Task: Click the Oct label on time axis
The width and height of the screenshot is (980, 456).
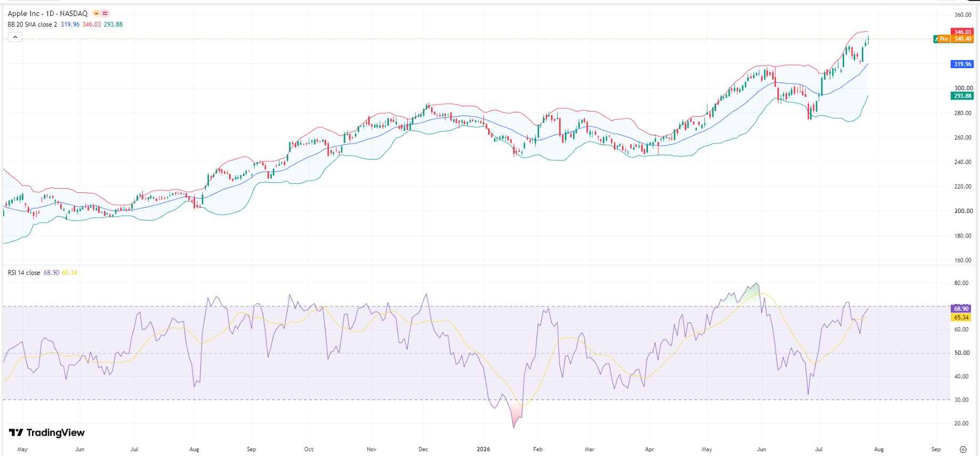Action: [309, 449]
